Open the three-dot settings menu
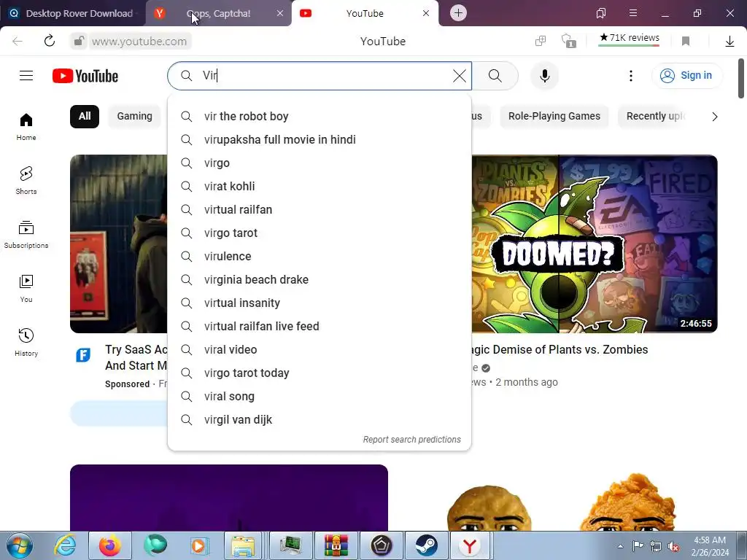The image size is (747, 560). point(631,76)
